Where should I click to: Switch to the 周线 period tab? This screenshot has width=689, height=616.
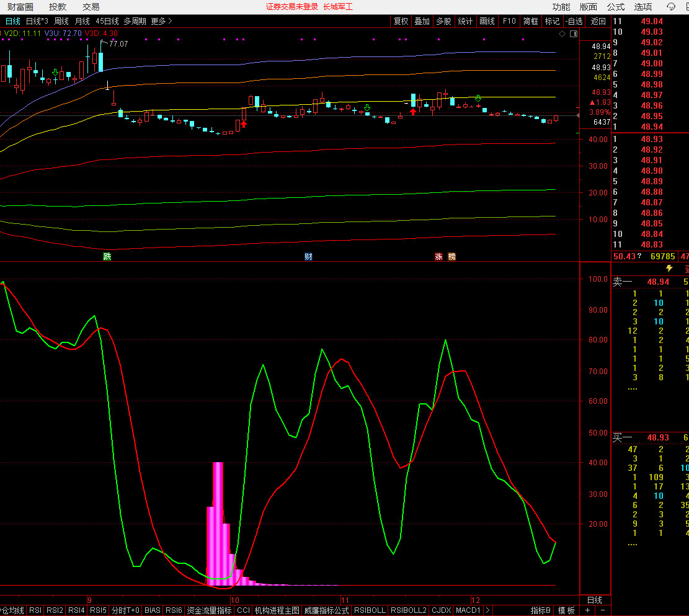pos(61,21)
